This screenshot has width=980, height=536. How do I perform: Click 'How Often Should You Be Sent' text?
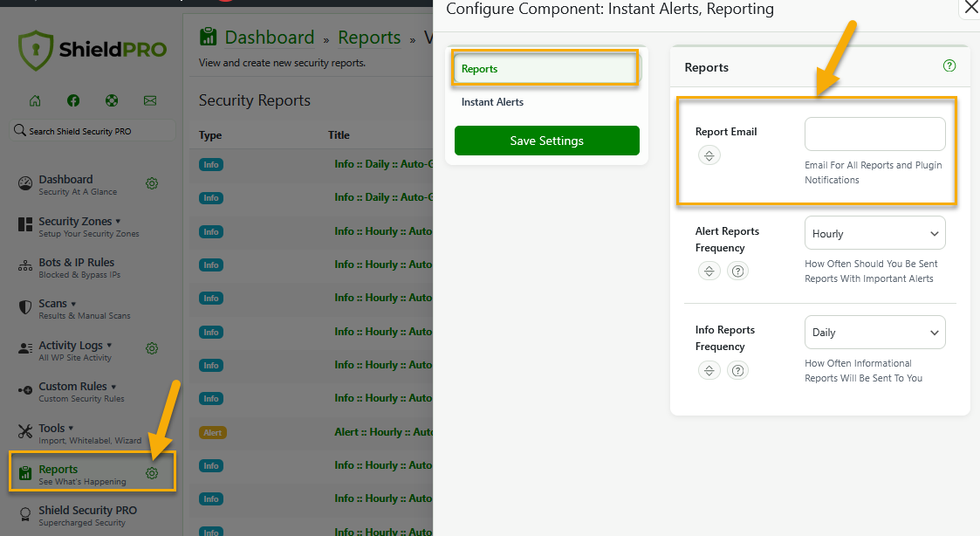(x=871, y=271)
